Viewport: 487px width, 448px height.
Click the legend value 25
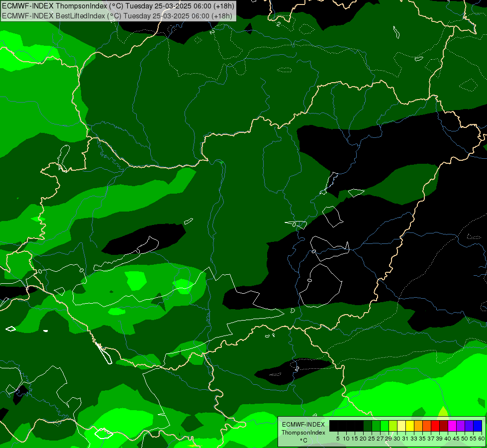tap(372, 439)
